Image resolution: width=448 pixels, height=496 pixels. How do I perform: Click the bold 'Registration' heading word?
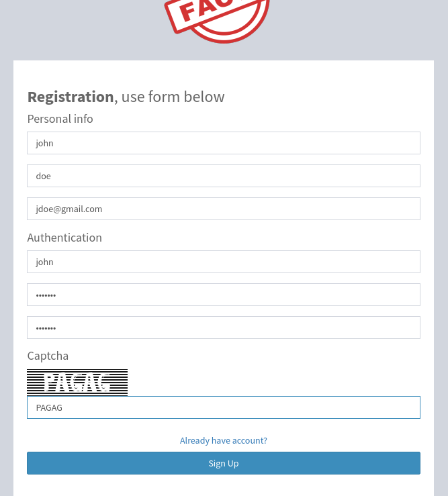[x=71, y=97]
